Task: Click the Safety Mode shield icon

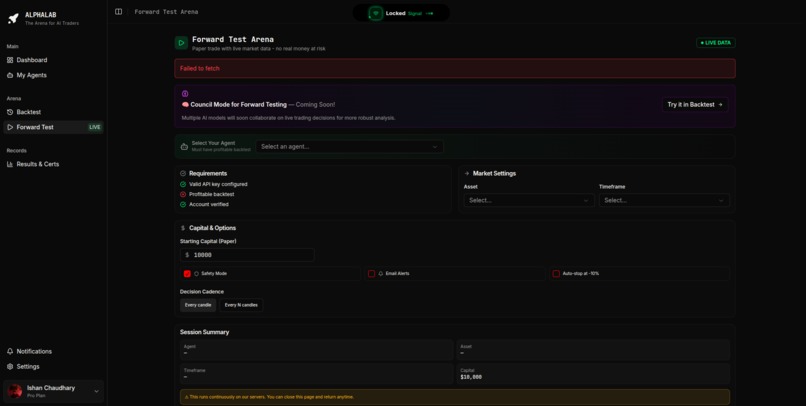Action: click(196, 274)
